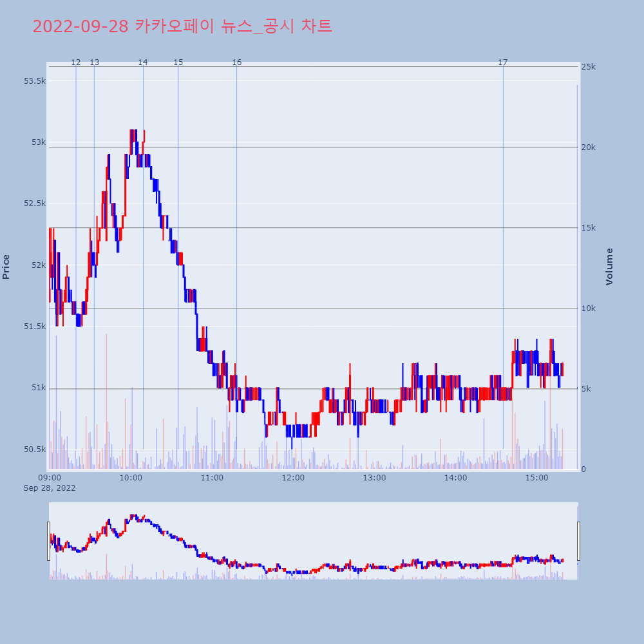This screenshot has width=644, height=644.
Task: Click the 53.5k price tick
Action: (x=35, y=81)
